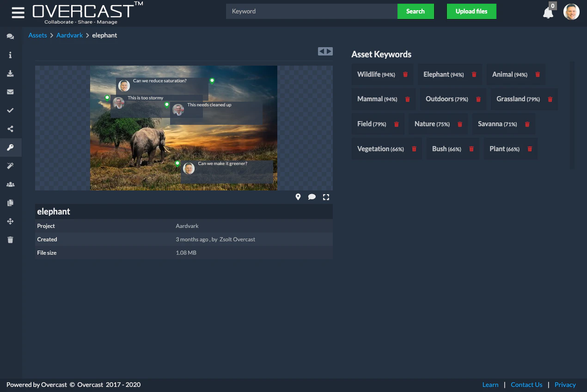This screenshot has height=392, width=587.
Task: Toggle location pin markers below image
Action: pos(298,197)
